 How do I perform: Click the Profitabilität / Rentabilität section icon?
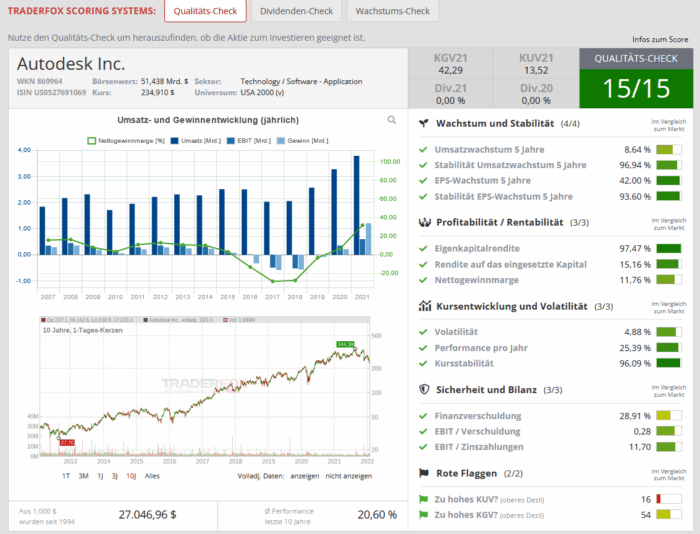point(425,222)
